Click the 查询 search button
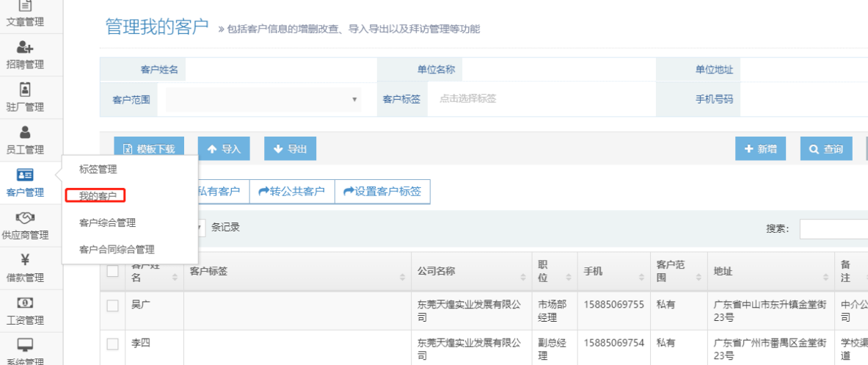 click(x=826, y=149)
